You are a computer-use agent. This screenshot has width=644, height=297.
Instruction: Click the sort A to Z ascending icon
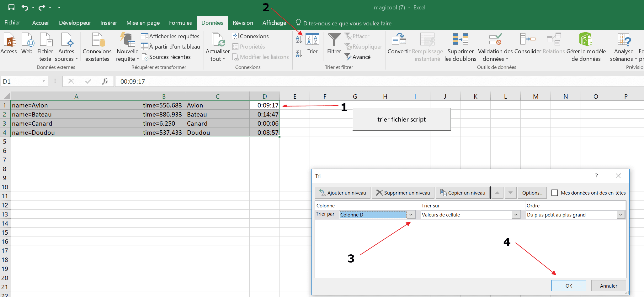pos(299,39)
